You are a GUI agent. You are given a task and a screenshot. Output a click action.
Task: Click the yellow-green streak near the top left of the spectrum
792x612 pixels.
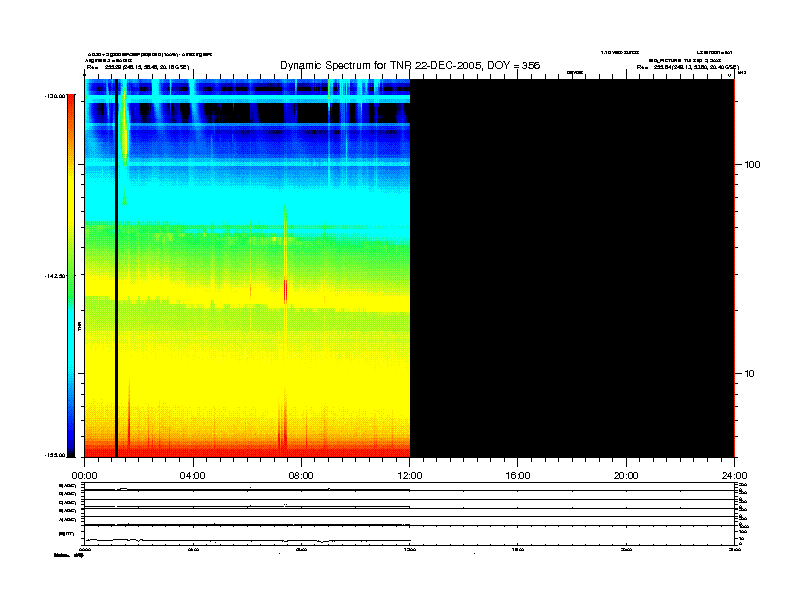(x=125, y=135)
